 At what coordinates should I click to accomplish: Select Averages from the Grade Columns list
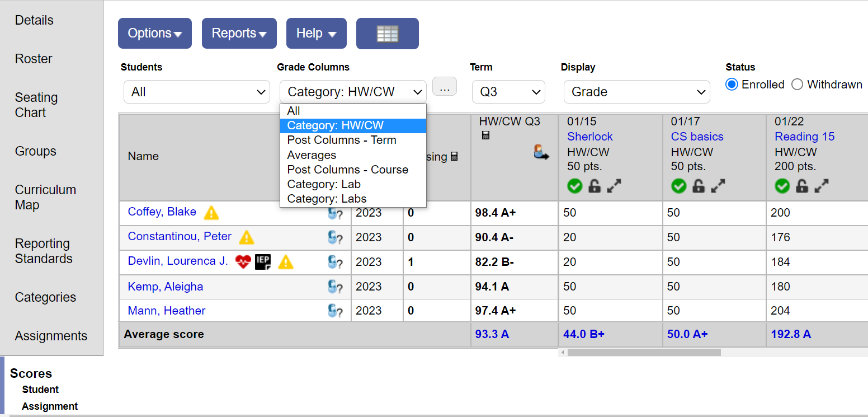[312, 154]
